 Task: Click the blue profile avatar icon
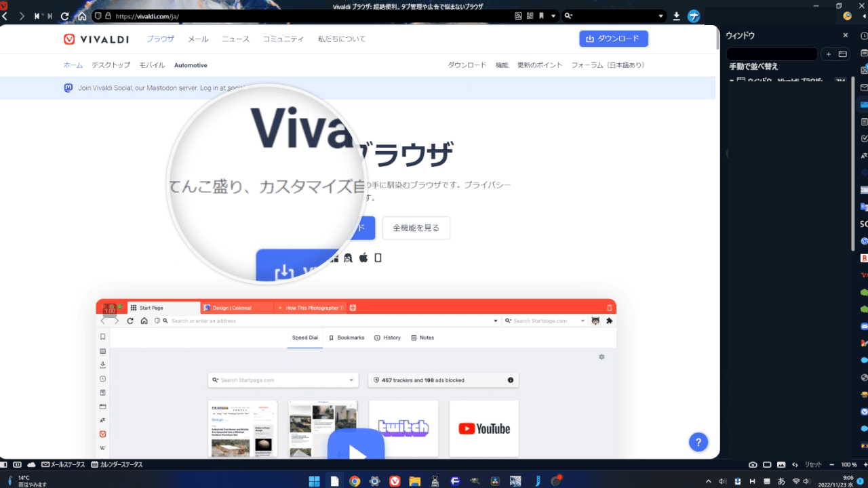pos(694,16)
